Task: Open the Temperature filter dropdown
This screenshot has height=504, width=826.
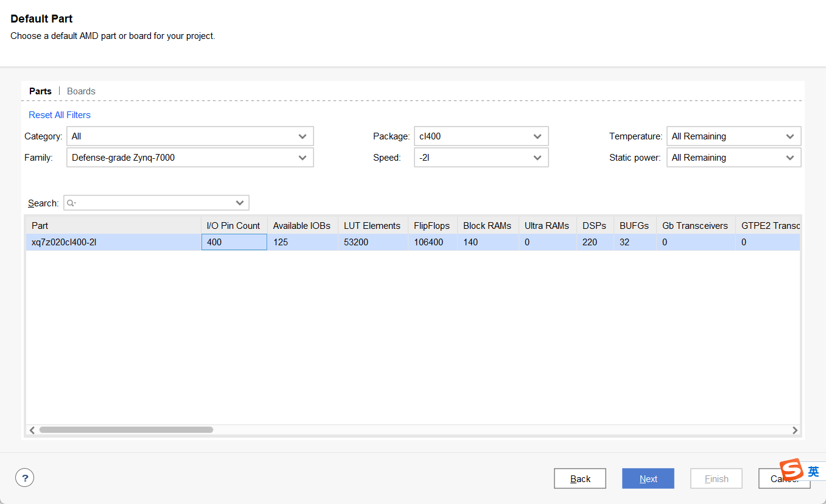Action: click(x=733, y=136)
